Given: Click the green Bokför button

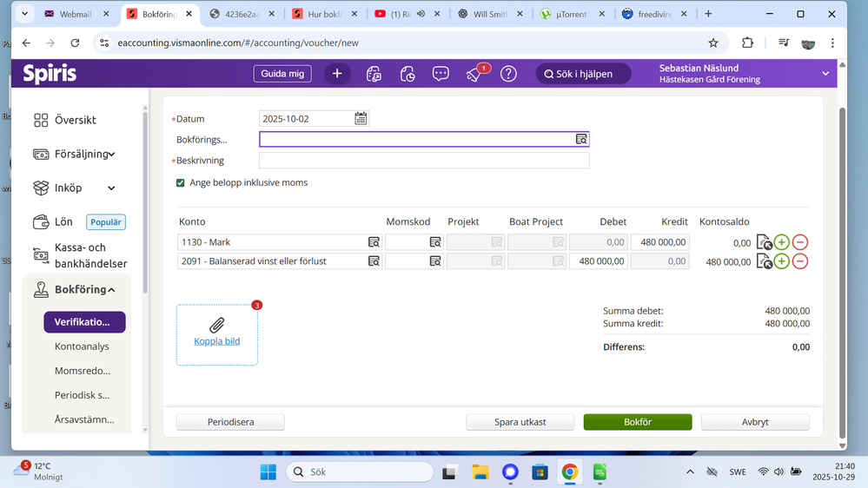Looking at the screenshot, I should pyautogui.click(x=638, y=422).
